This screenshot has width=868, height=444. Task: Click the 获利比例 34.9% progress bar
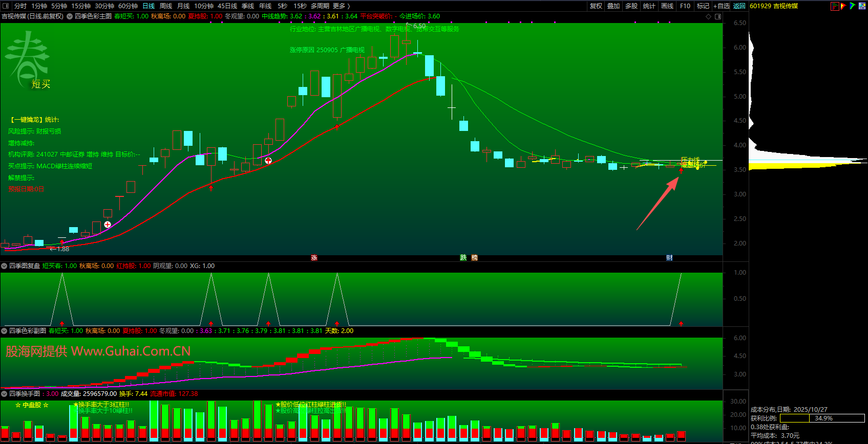(822, 418)
